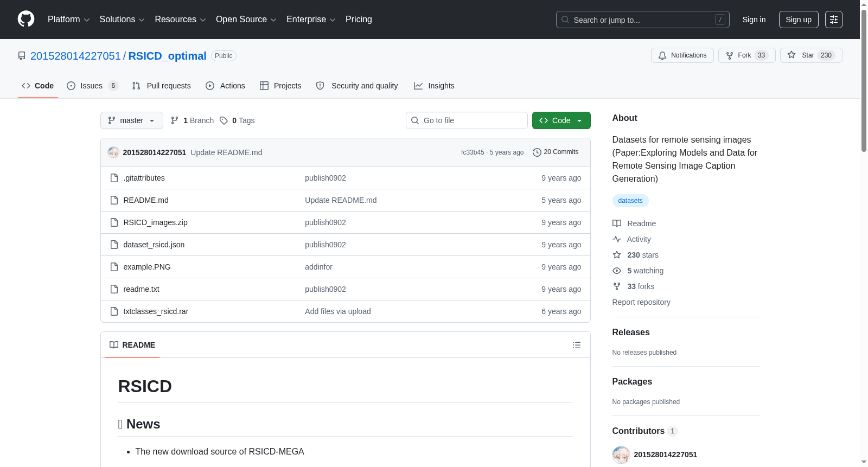Click file icon beside txtclasses_rsicd.rar
868x467 pixels.
point(114,311)
